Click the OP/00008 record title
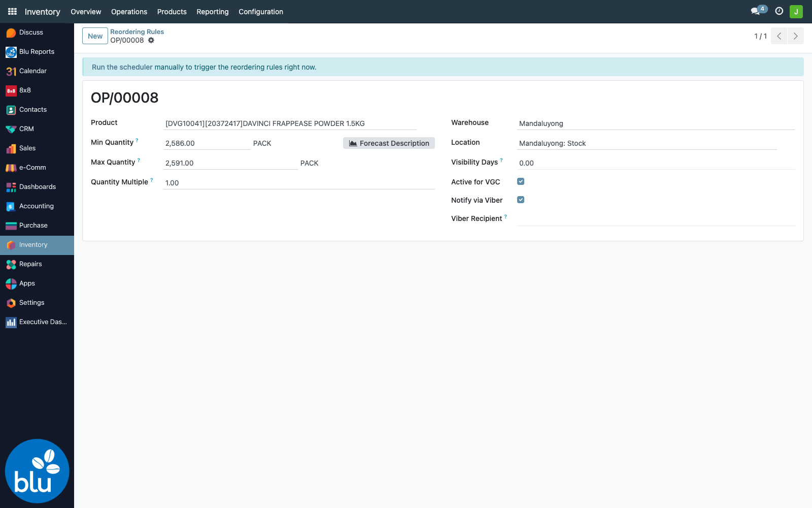 click(125, 98)
